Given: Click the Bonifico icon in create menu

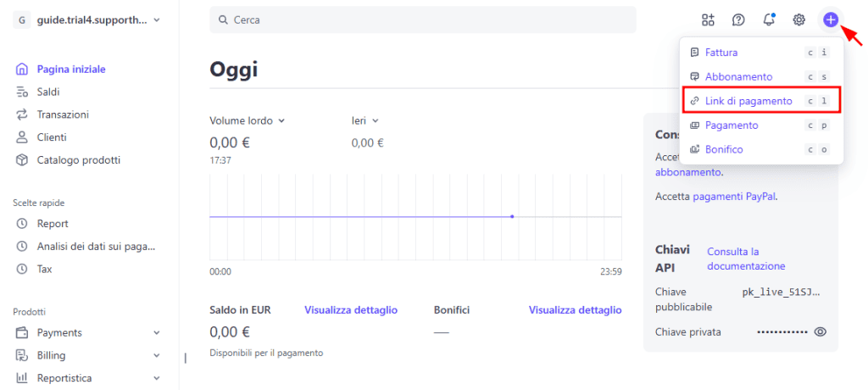Looking at the screenshot, I should click(695, 149).
